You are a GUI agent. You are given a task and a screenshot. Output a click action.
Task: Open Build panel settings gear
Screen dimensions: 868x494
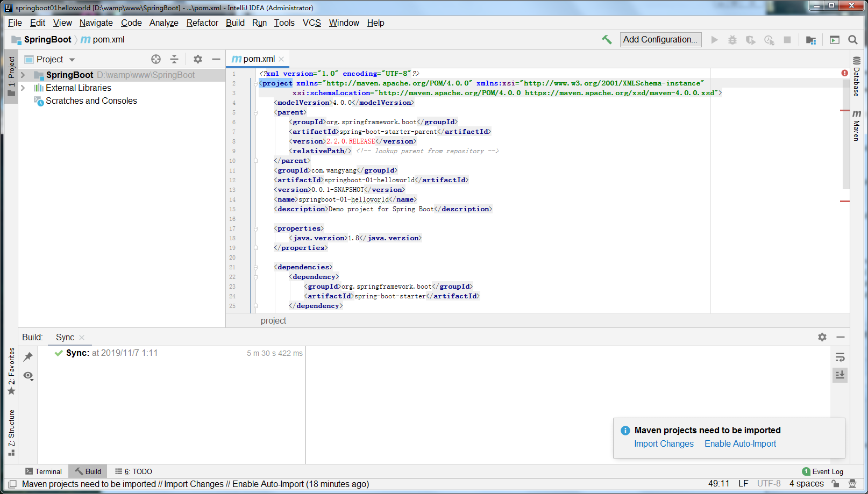pyautogui.click(x=822, y=337)
